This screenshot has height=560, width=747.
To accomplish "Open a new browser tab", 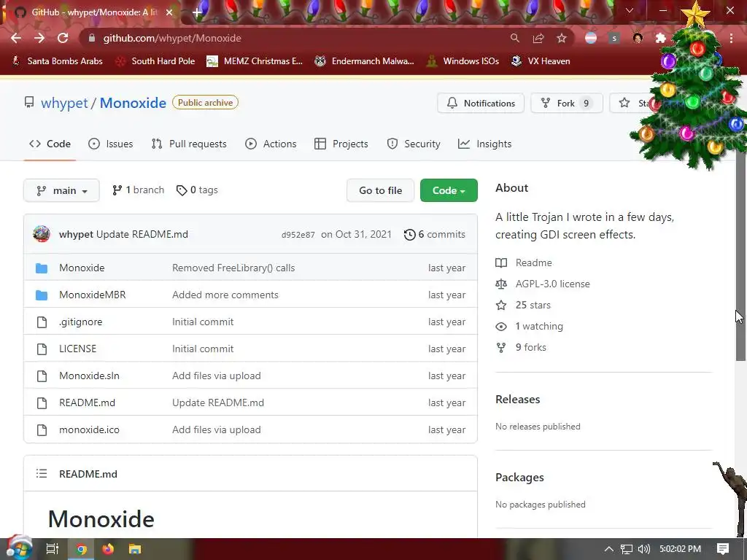I will 197,12.
